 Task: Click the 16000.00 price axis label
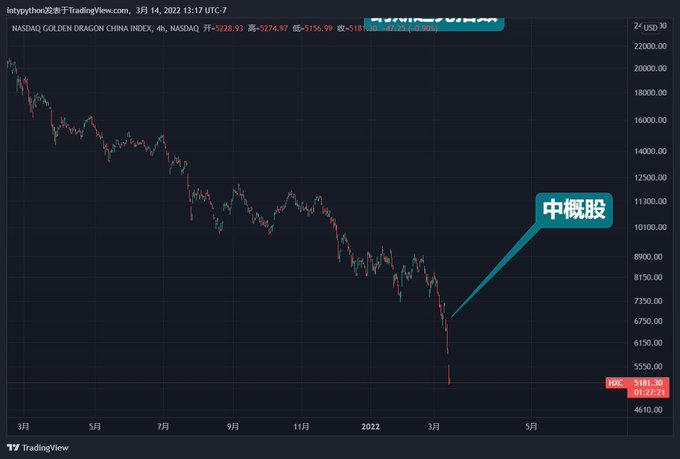650,120
